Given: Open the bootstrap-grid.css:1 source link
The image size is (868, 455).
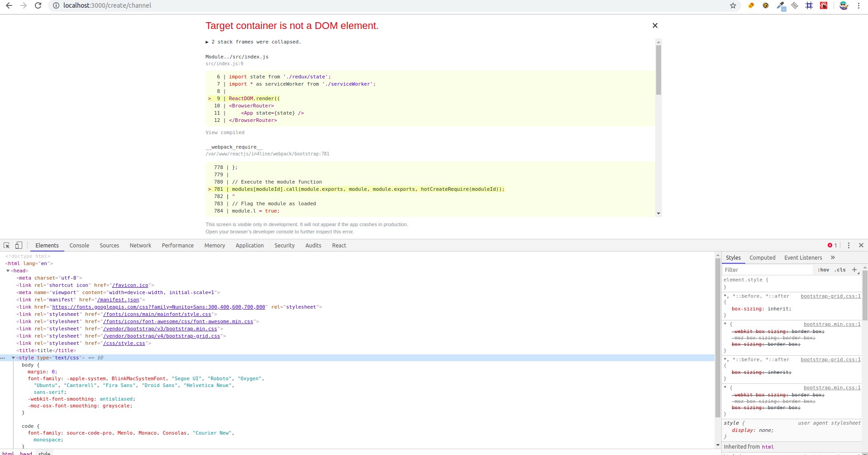Looking at the screenshot, I should pos(830,296).
